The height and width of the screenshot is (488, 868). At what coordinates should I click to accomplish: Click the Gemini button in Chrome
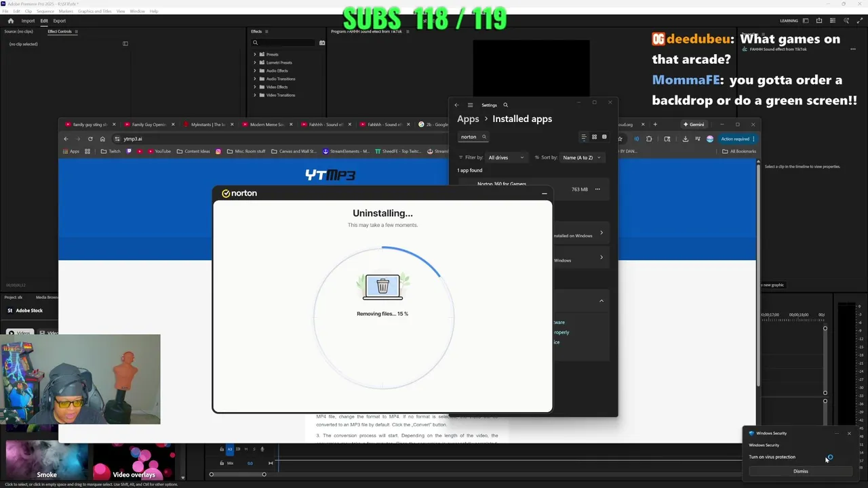tap(694, 125)
